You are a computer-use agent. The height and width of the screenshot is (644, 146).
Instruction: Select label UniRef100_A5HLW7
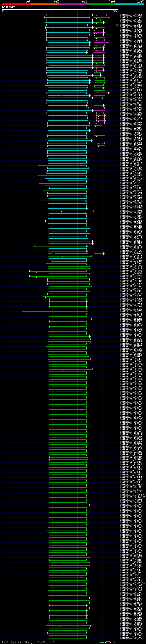pos(131,48)
